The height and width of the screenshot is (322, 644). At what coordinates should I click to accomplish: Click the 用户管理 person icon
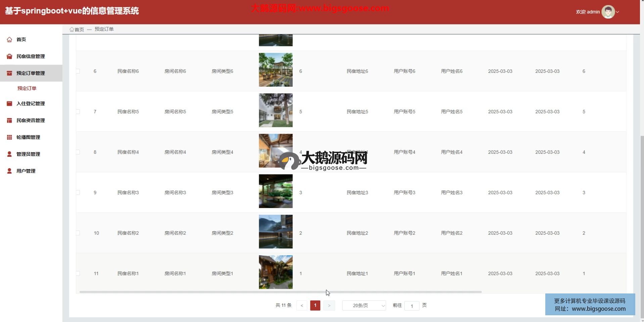click(9, 171)
